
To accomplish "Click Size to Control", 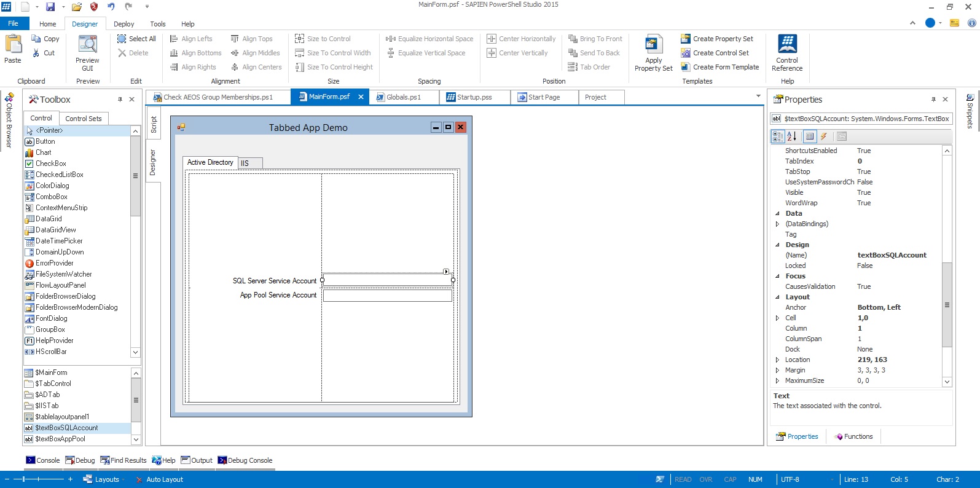I will click(323, 39).
